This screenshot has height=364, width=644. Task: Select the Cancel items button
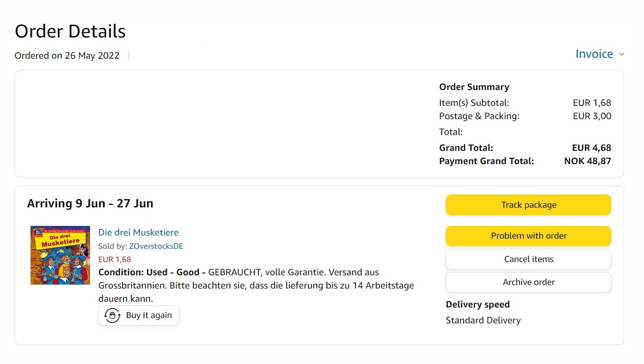coord(528,259)
